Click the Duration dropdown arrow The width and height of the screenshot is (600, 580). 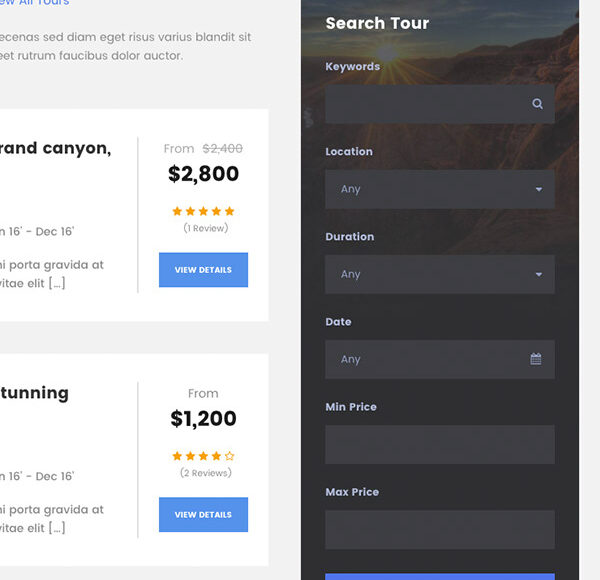click(539, 274)
